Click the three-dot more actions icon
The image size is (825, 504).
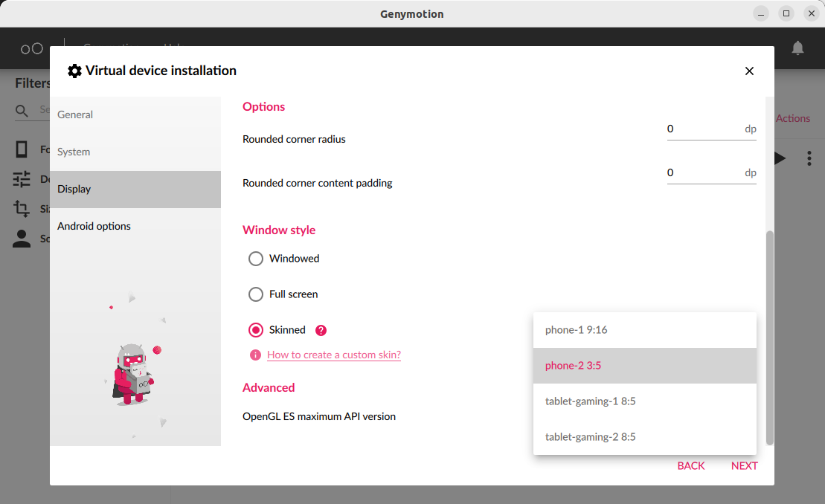[809, 158]
